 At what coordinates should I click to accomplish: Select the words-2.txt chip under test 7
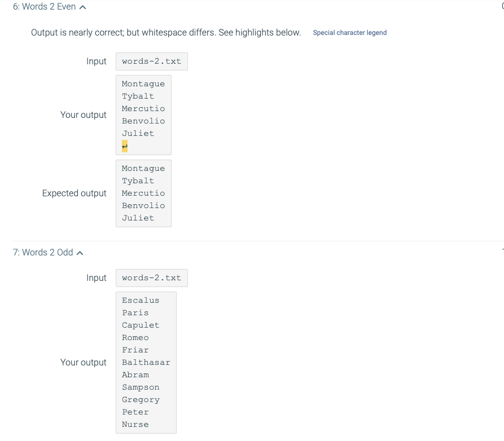pos(151,277)
